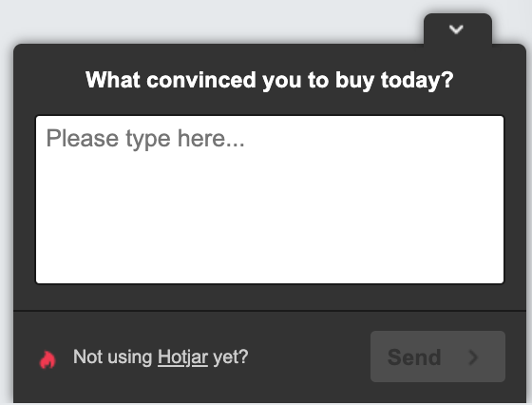Click the "Please type here..." placeholder text
The image size is (532, 405).
[x=145, y=139]
